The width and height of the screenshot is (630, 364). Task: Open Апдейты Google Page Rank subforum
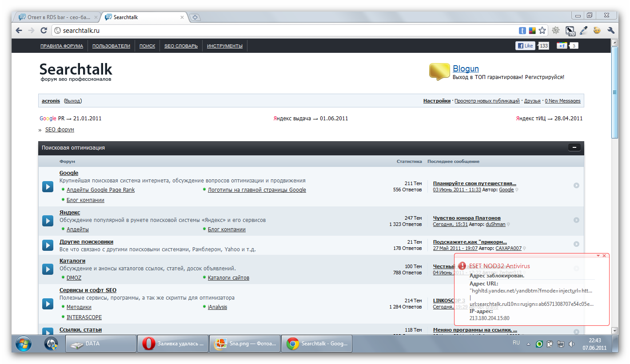click(100, 190)
